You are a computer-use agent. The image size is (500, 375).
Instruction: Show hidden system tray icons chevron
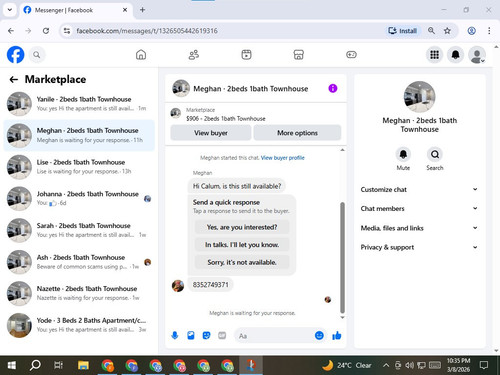(386, 365)
